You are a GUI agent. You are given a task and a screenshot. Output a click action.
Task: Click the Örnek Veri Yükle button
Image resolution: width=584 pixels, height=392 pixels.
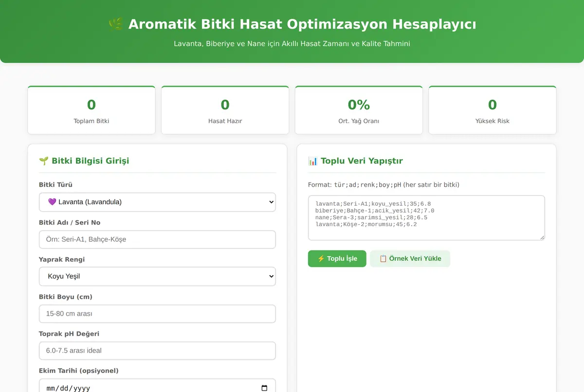410,259
